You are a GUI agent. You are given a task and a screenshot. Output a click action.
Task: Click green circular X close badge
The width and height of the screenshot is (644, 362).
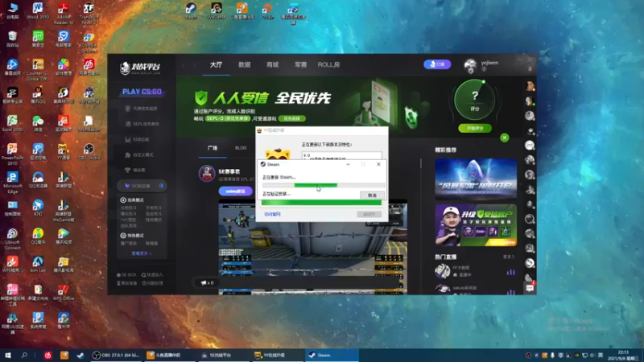point(505,138)
